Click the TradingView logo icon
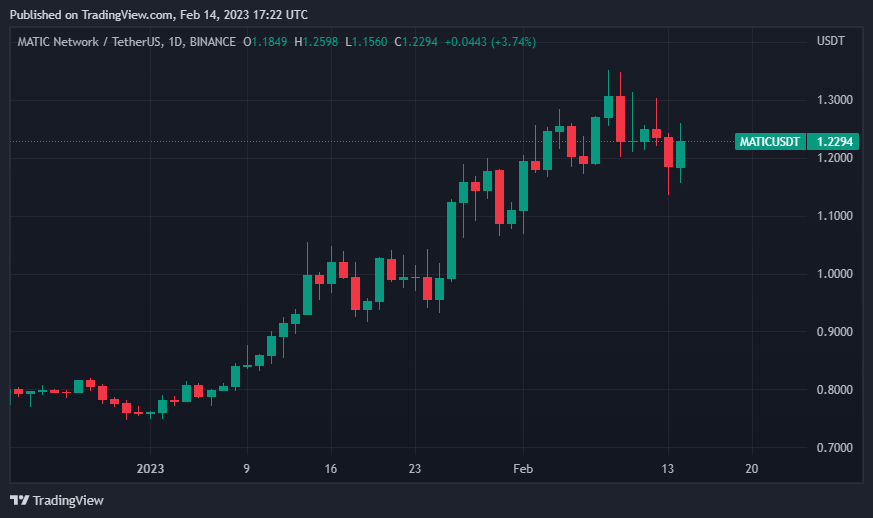 tap(19, 500)
